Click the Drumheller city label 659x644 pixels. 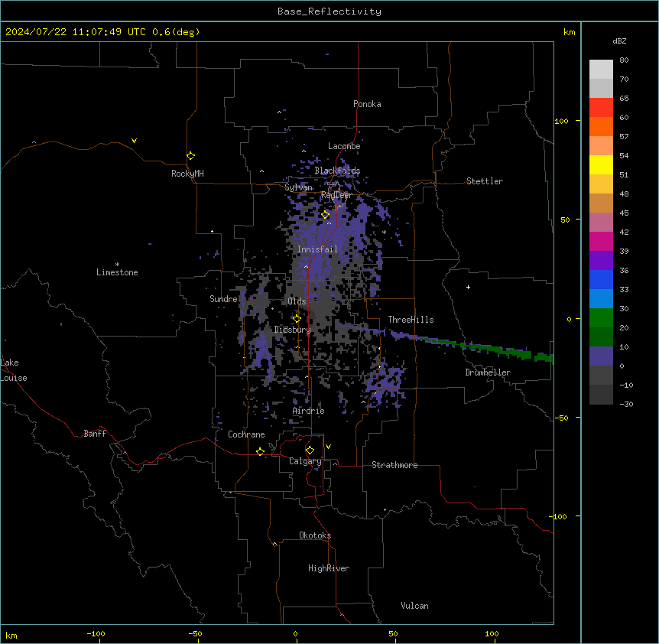tap(488, 372)
